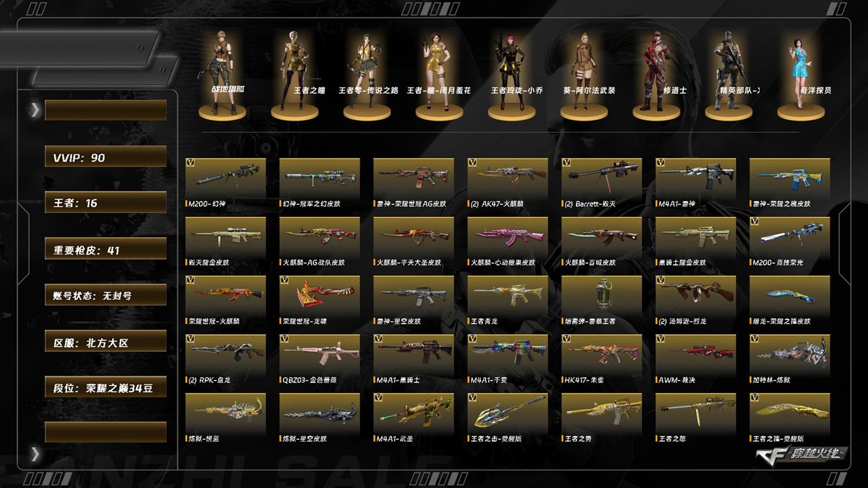Select the 加特林-炼狱 weapon icon
Image resolution: width=868 pixels, height=488 pixels.
pos(790,354)
